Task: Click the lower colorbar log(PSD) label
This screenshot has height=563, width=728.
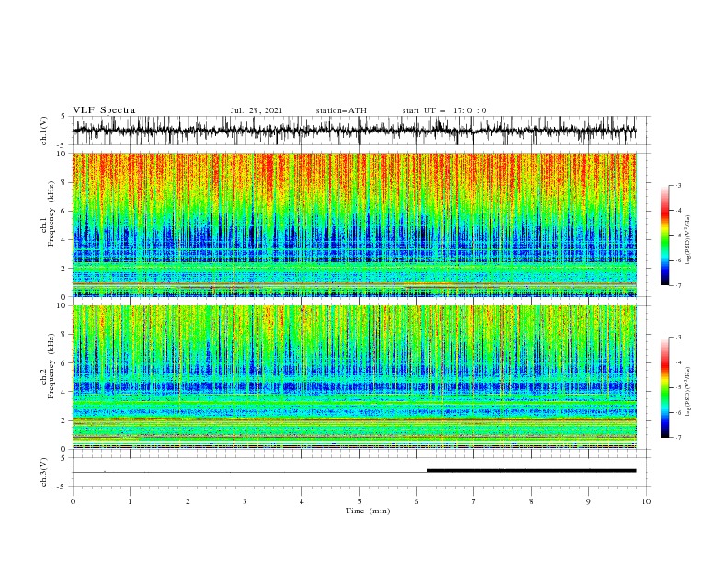Action: coord(688,392)
